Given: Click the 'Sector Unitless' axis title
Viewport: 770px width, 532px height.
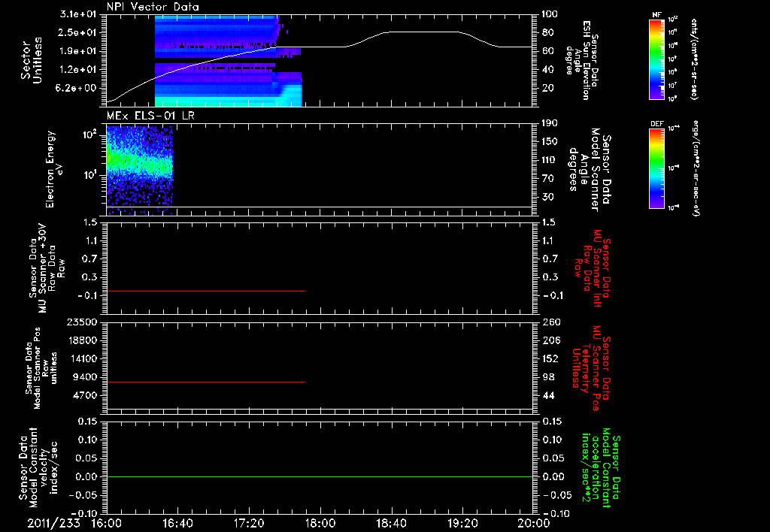Looking at the screenshot, I should point(31,61).
